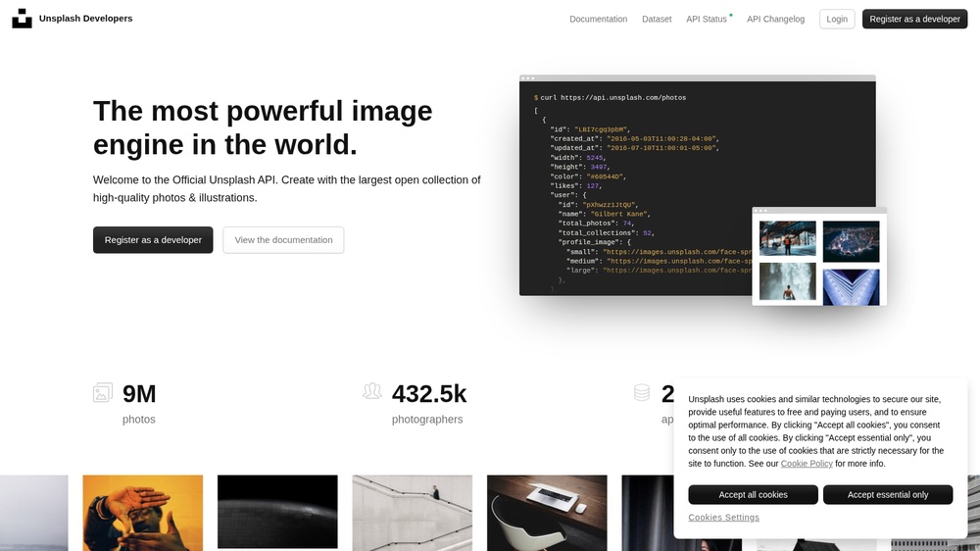Check the API Status page
The height and width of the screenshot is (551, 980).
(707, 19)
